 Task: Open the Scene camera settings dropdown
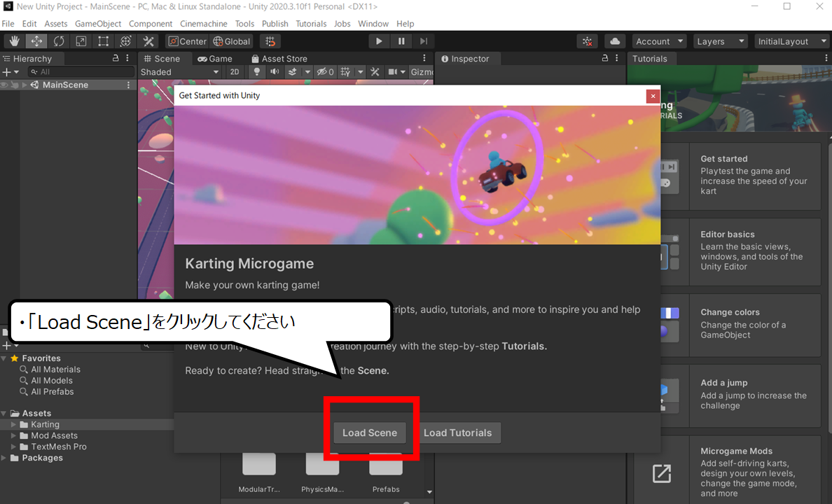point(396,72)
